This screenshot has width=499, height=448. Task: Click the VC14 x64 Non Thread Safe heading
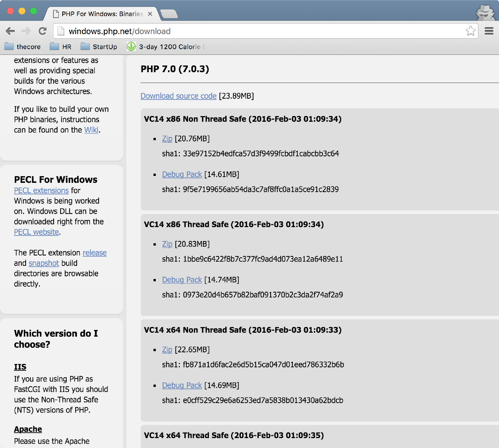tap(243, 330)
